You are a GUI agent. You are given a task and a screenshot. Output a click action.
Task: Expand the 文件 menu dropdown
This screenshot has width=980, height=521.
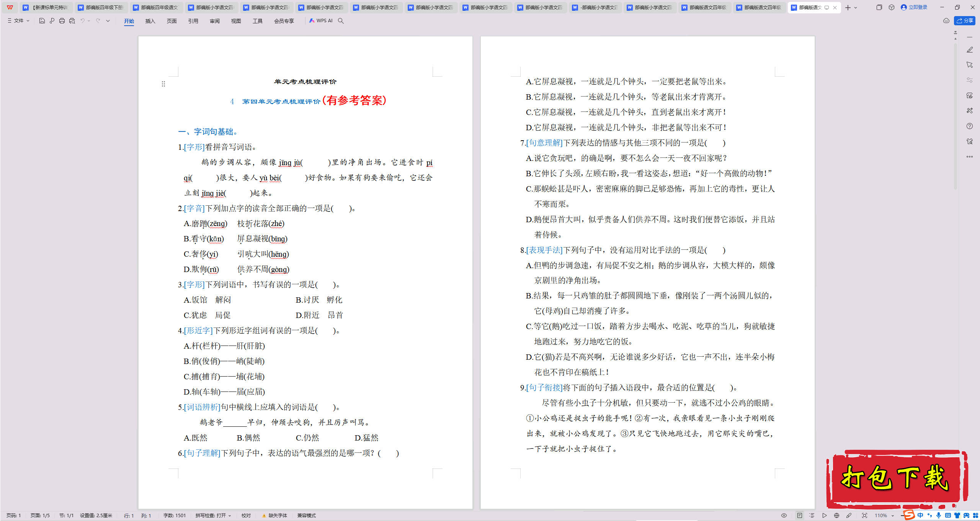click(18, 21)
